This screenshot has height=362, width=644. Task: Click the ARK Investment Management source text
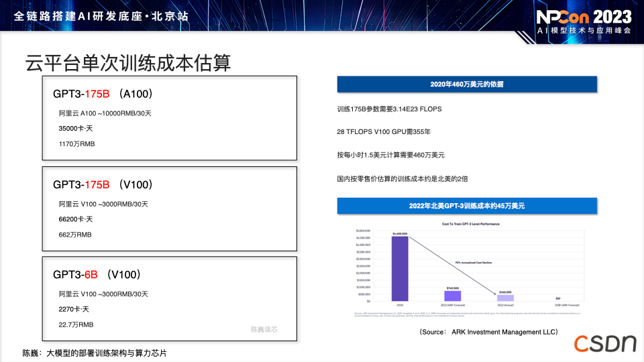(488, 332)
